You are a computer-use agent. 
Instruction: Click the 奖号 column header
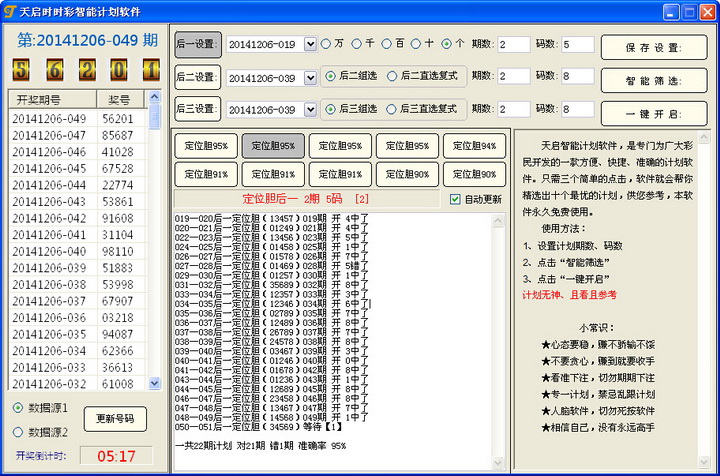tap(120, 99)
